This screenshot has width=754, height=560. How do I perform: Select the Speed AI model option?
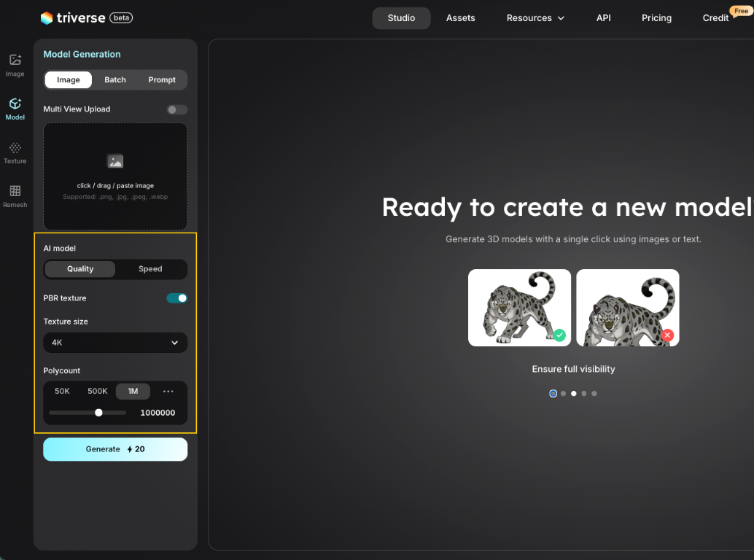[x=150, y=269]
